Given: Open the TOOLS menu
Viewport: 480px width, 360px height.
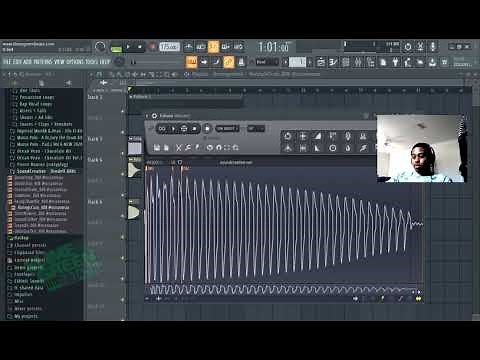Looking at the screenshot, I should click(x=92, y=62).
